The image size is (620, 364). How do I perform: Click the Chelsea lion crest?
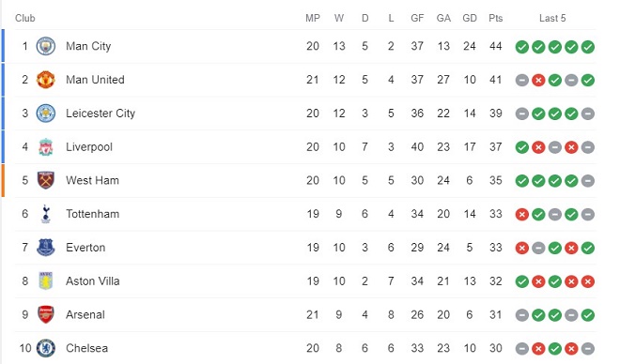pos(45,348)
